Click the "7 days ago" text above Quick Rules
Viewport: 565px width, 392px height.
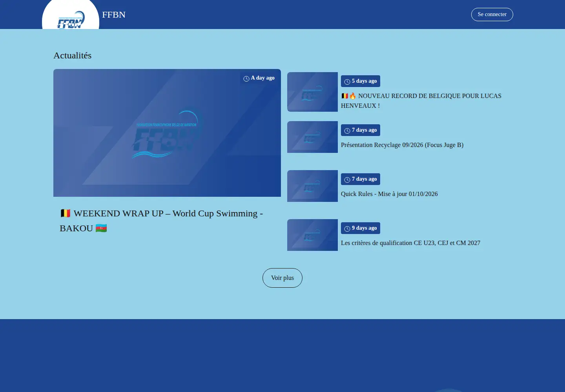pyautogui.click(x=364, y=179)
